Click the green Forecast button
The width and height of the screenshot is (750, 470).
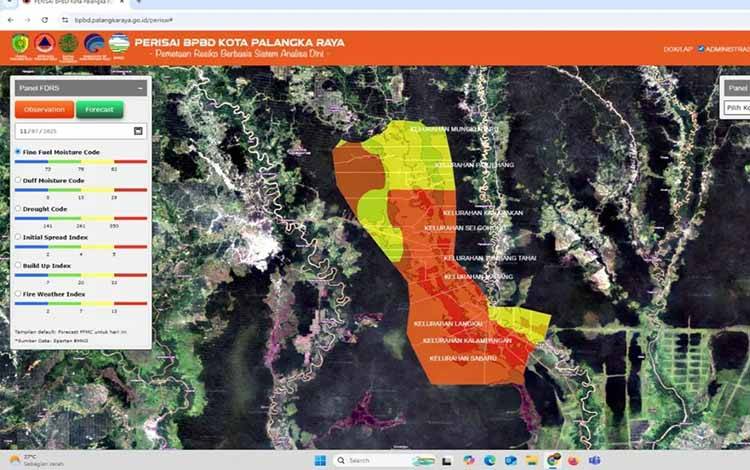(x=99, y=109)
